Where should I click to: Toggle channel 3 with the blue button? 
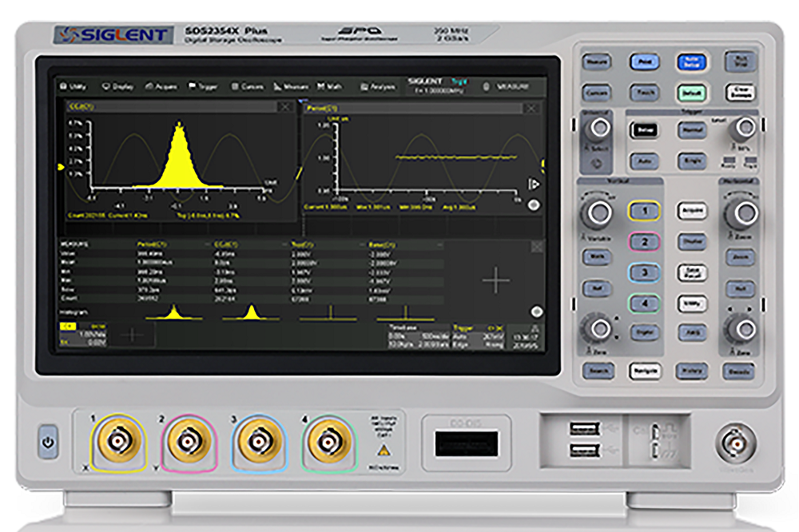644,272
